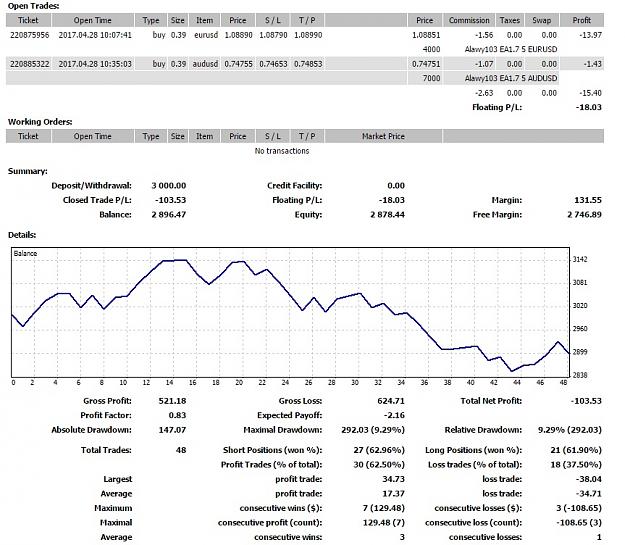Click Gross Loss value 624.71
This screenshot has height=545, width=625.
click(x=391, y=401)
